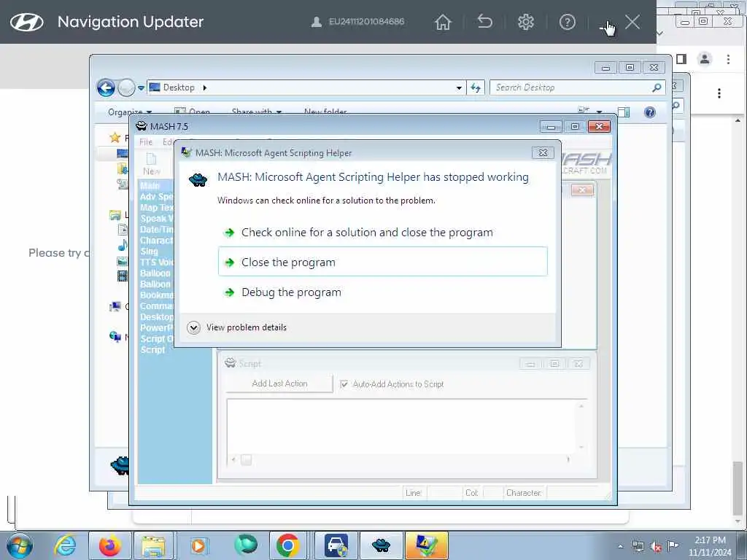Viewport: 747px width, 560px height.
Task: Open Firefox from the taskbar
Action: 109,545
